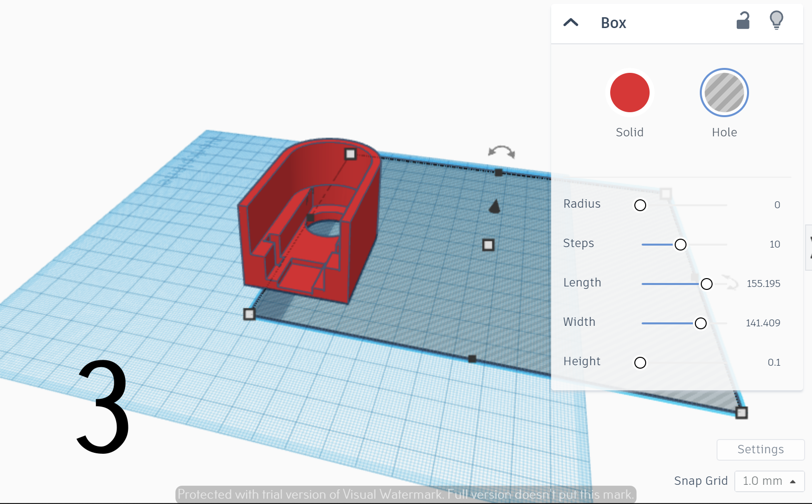Click the Hole label

(x=724, y=132)
